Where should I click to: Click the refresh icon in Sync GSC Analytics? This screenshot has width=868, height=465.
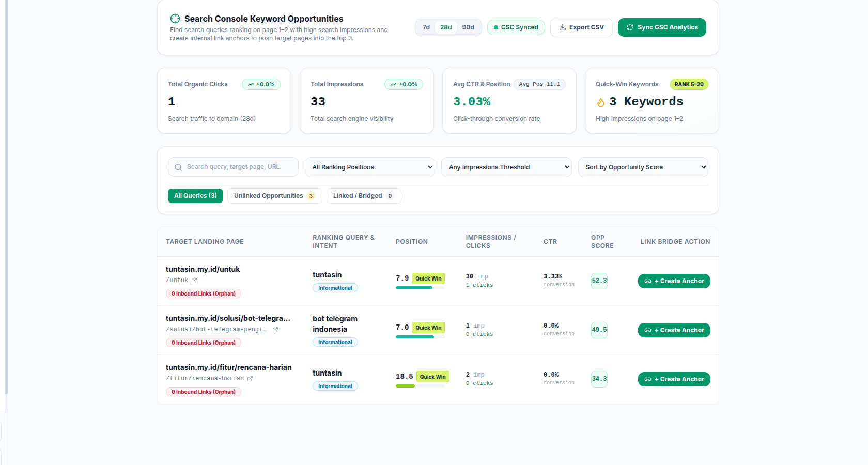(630, 27)
